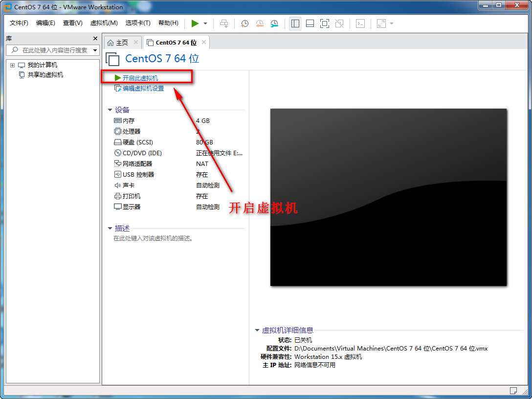Open the power options dropdown arrow beside play
Image resolution: width=532 pixels, height=399 pixels.
point(205,23)
